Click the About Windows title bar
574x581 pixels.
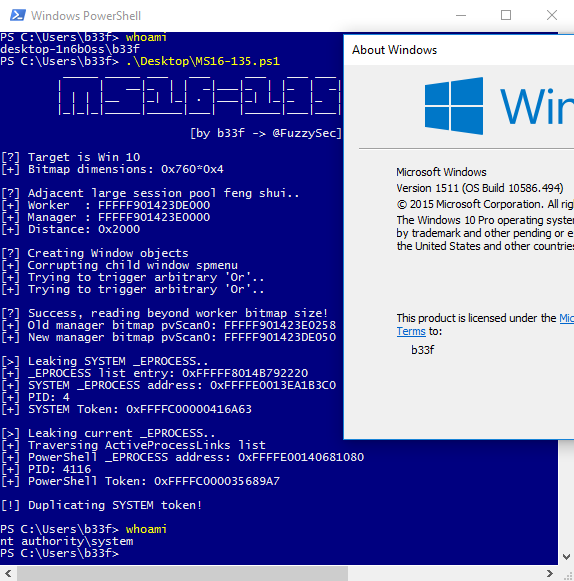(459, 50)
